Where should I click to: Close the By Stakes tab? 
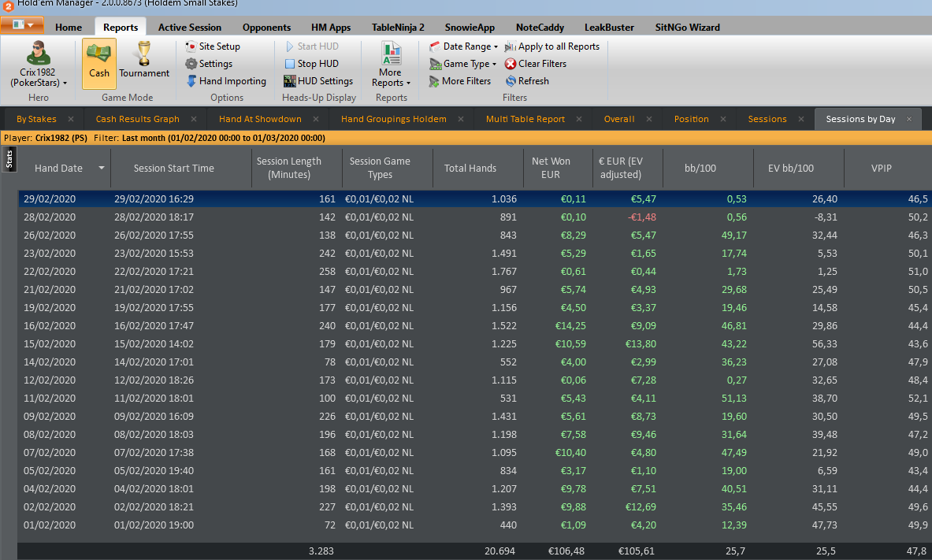coord(71,119)
